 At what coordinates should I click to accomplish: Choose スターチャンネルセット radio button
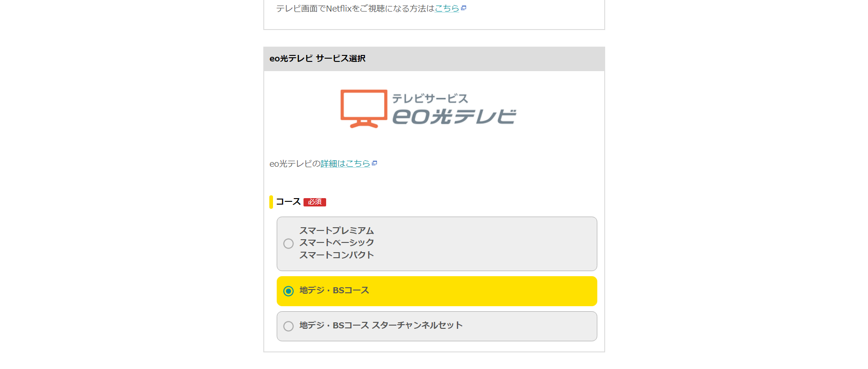(288, 326)
